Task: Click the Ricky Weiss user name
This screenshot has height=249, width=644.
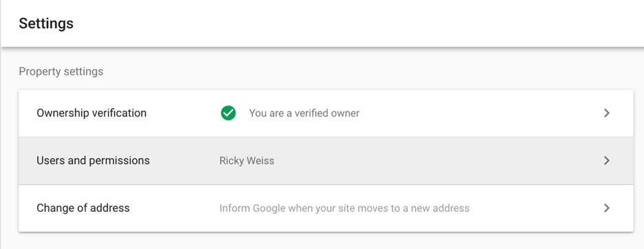Action: (x=247, y=161)
